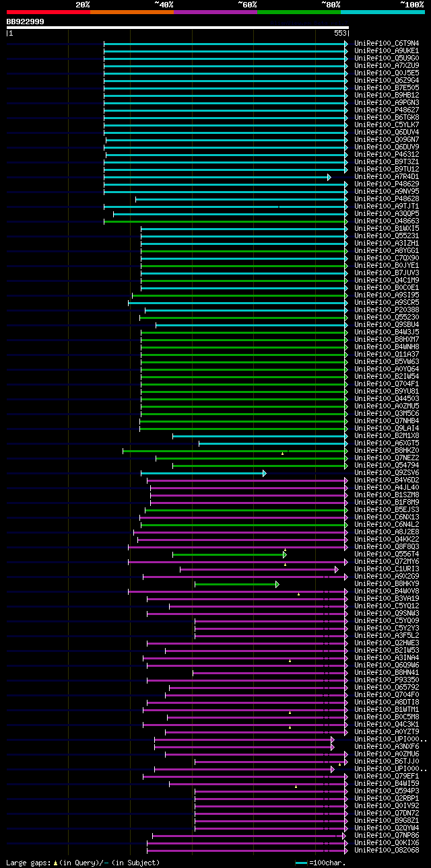Open hit UniRef100_Q9ZSV6
431x868 pixels.
click(387, 472)
